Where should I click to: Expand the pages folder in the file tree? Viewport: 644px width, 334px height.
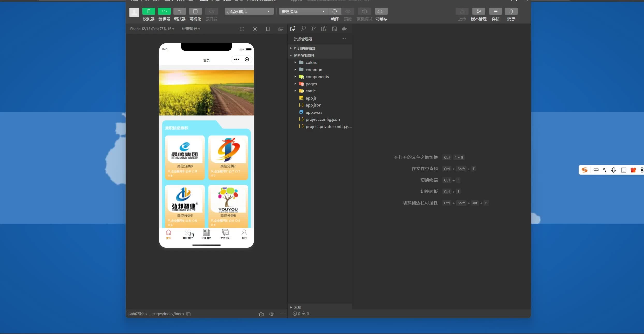311,84
